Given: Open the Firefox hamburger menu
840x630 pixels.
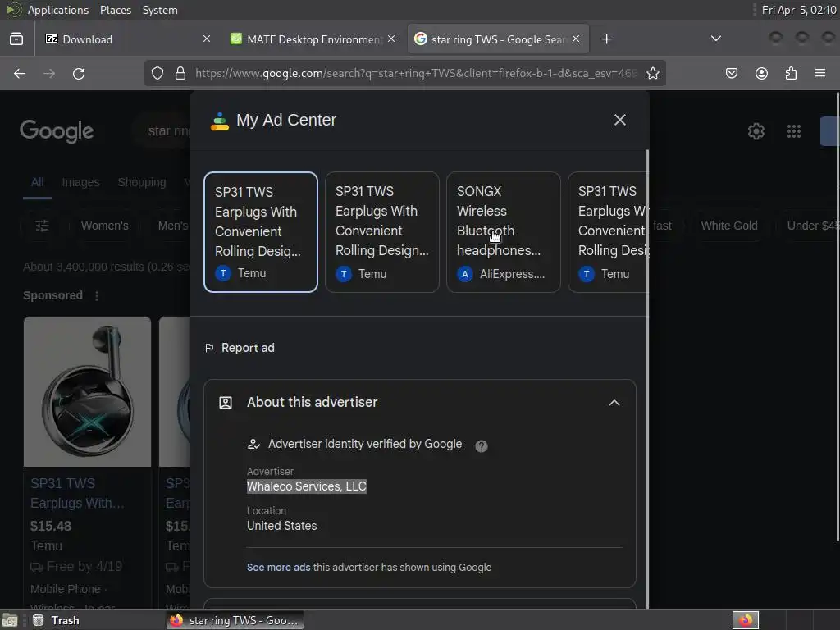Looking at the screenshot, I should point(820,73).
